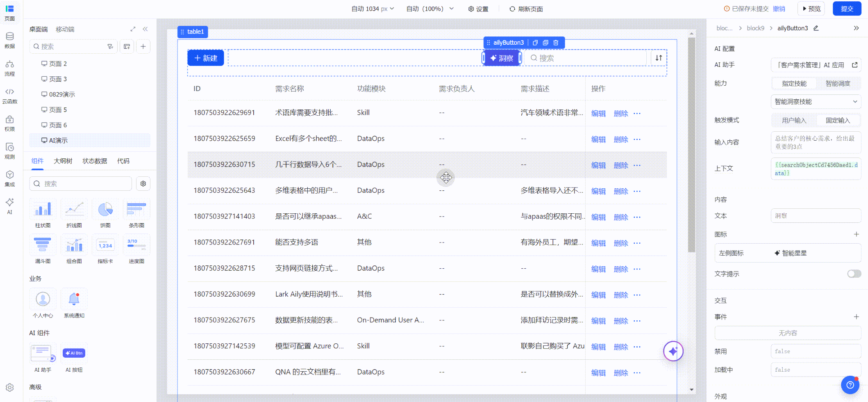Select the 个人中心 business component
This screenshot has height=402, width=868.
pos(43,304)
